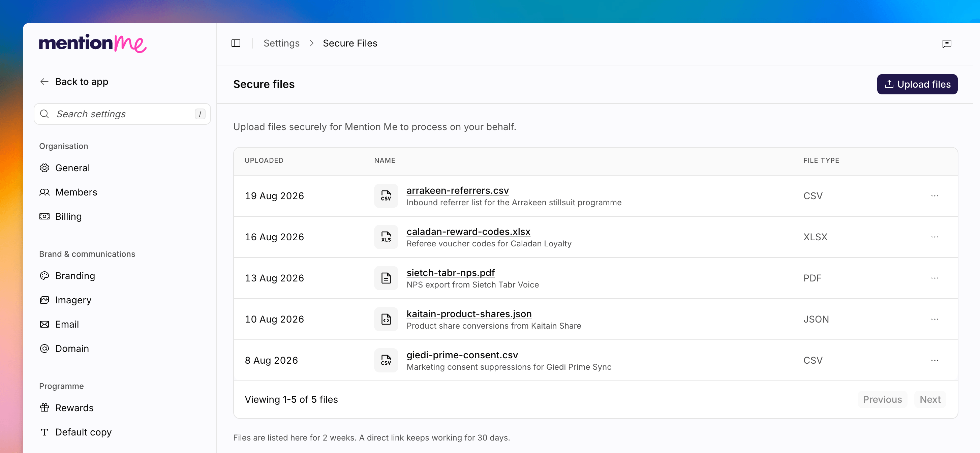This screenshot has width=980, height=453.
Task: Open the actions menu for sietch-tabr-nps.pdf
Action: coord(935,278)
